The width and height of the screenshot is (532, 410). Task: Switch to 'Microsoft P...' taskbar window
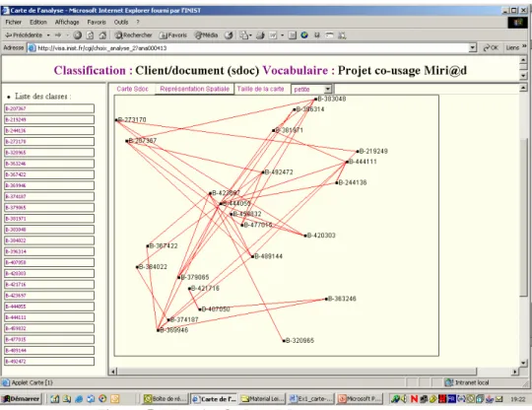pos(360,399)
